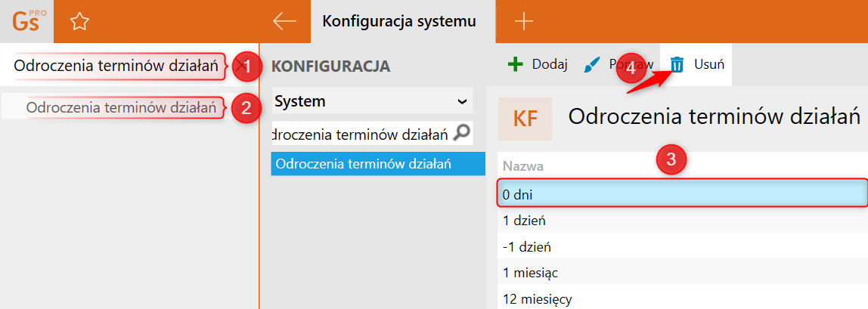Click the top-left search input field
The width and height of the screenshot is (868, 309).
tap(117, 66)
